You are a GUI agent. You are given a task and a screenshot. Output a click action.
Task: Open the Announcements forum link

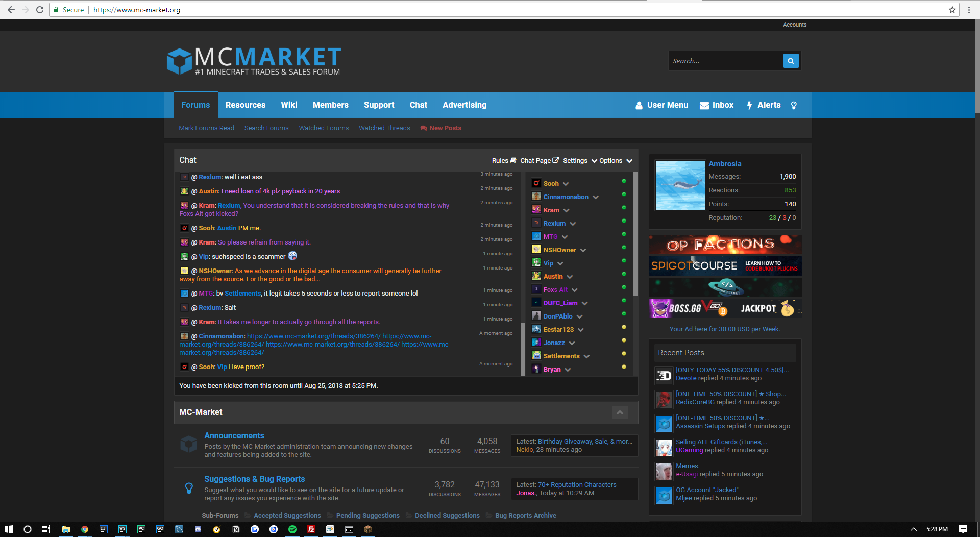pyautogui.click(x=234, y=435)
